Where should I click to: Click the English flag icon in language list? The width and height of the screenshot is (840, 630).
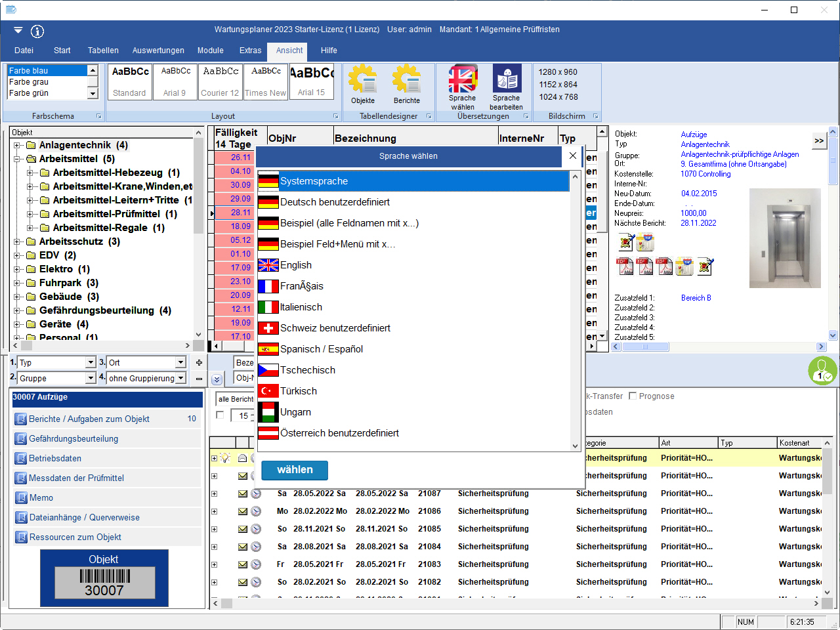pos(268,265)
